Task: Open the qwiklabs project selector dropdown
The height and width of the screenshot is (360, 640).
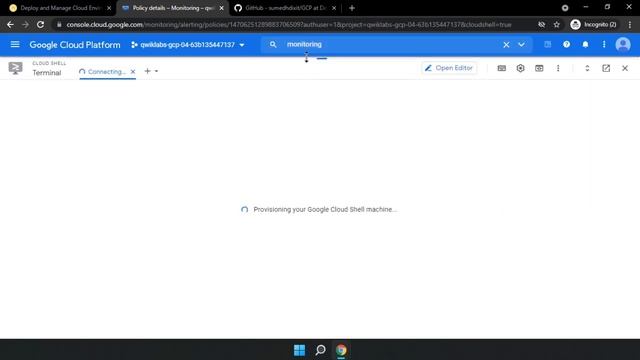Action: click(x=188, y=44)
